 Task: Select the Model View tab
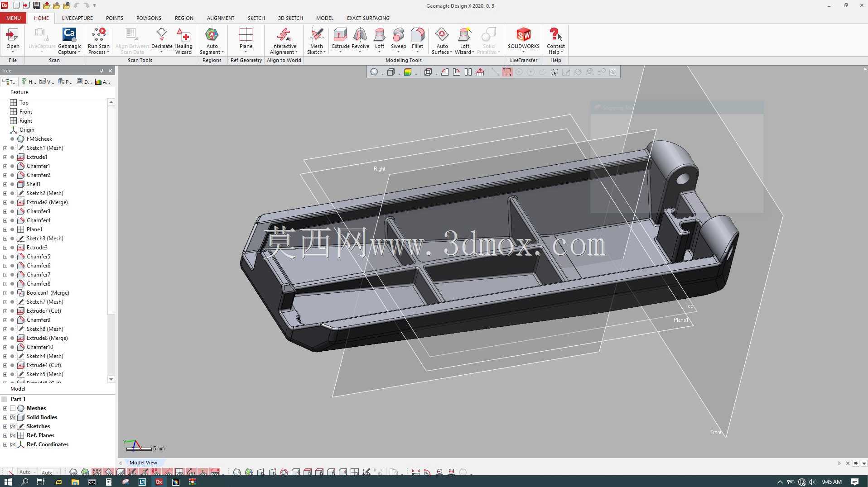(x=143, y=463)
